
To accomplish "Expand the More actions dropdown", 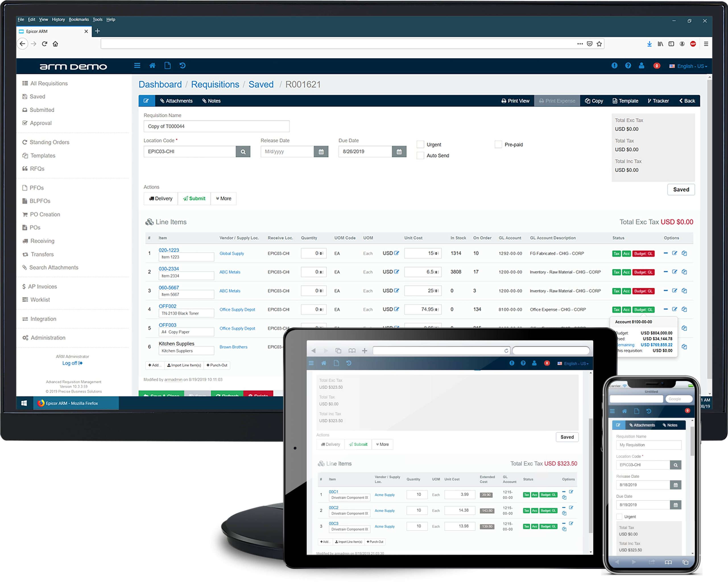I will point(224,198).
